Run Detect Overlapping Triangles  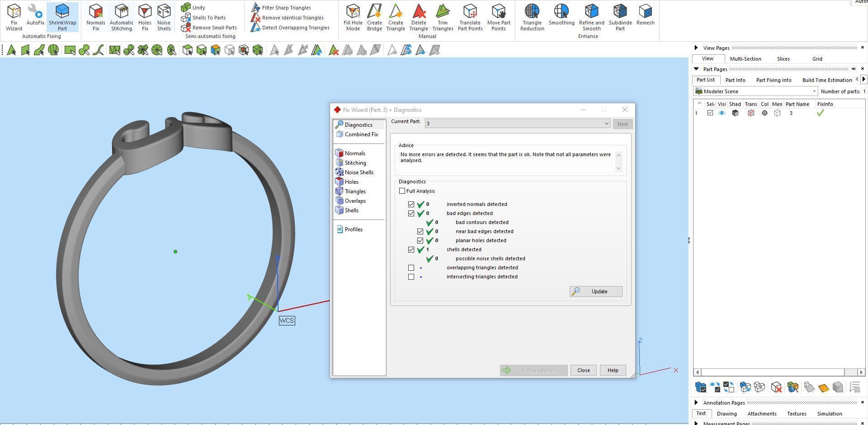click(x=290, y=28)
